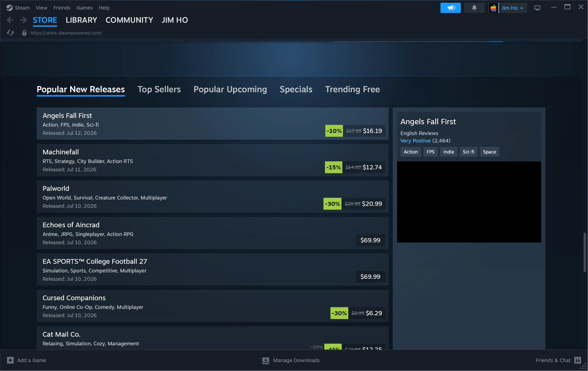Click the window resize grip dots icon
Image resolution: width=588 pixels, height=371 pixels.
pyautogui.click(x=583, y=367)
